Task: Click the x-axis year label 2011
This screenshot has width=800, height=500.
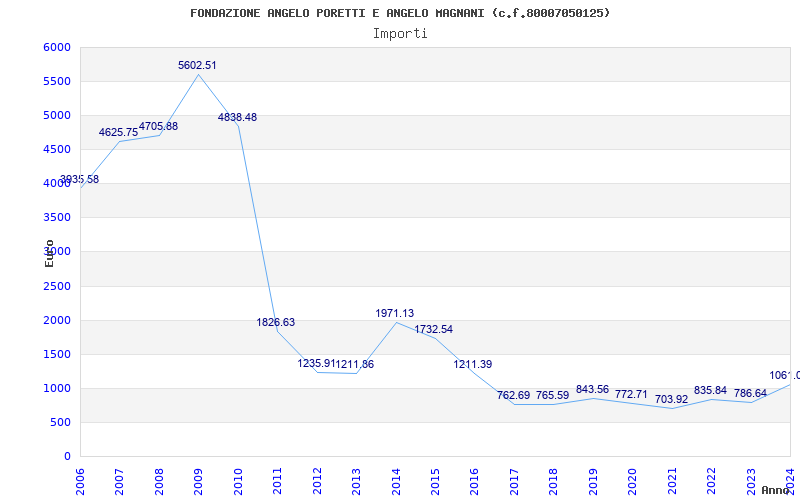Action: (x=278, y=482)
